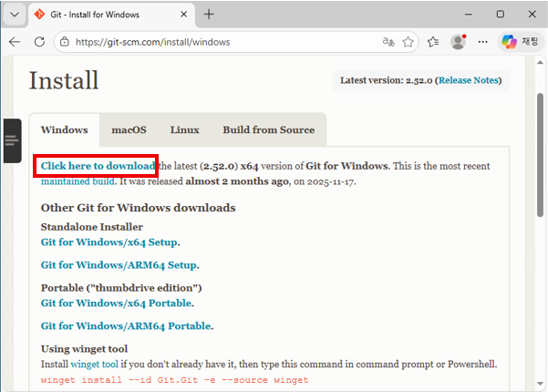Click the 'Click here to download' link
This screenshot has width=548, height=392.
[98, 166]
